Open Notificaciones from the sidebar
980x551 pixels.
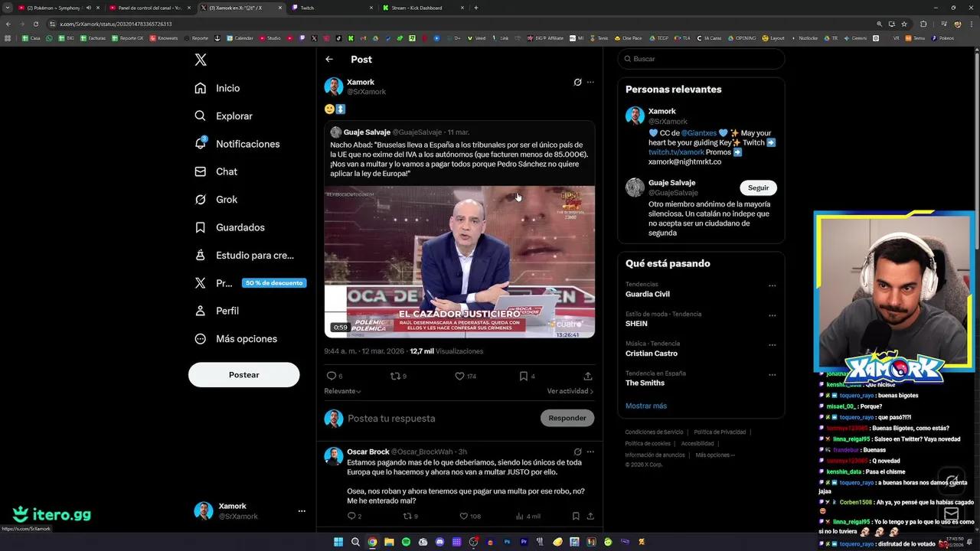coord(247,144)
